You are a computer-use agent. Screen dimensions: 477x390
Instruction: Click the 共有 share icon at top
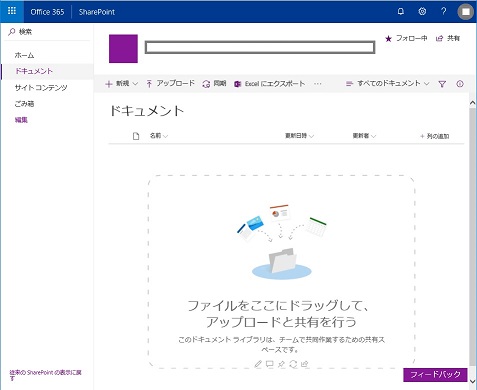[439, 39]
